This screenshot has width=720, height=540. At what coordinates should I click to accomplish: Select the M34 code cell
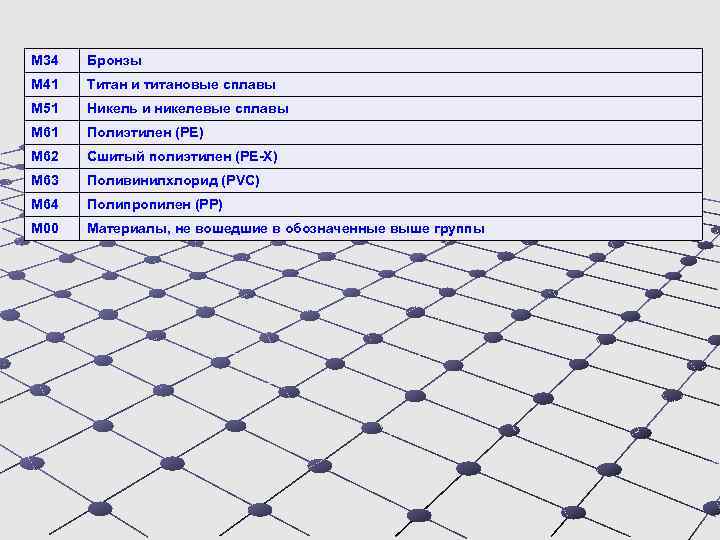[x=52, y=60]
